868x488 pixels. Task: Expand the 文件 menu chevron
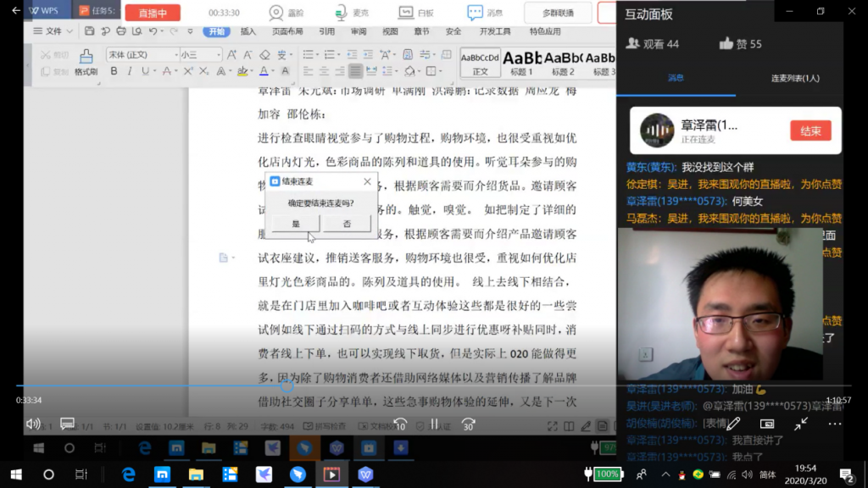pos(70,31)
